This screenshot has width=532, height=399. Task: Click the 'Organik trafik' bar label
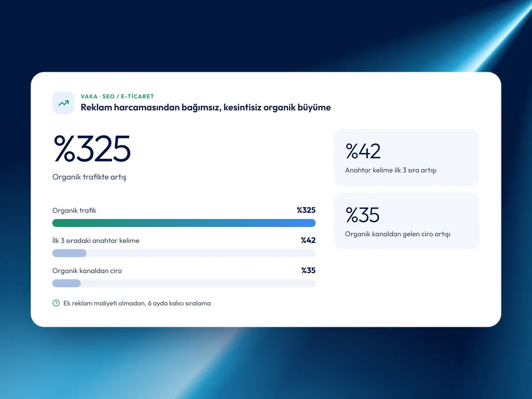point(74,211)
